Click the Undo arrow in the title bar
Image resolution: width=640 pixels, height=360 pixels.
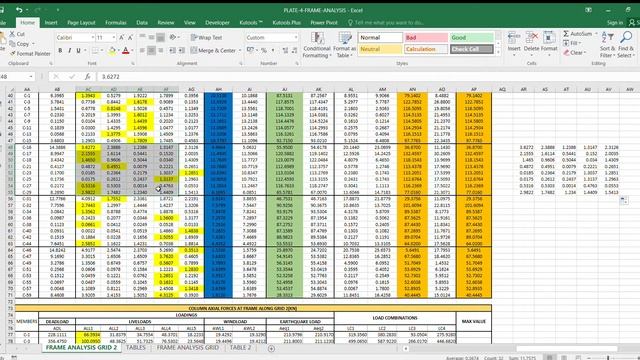(x=19, y=10)
